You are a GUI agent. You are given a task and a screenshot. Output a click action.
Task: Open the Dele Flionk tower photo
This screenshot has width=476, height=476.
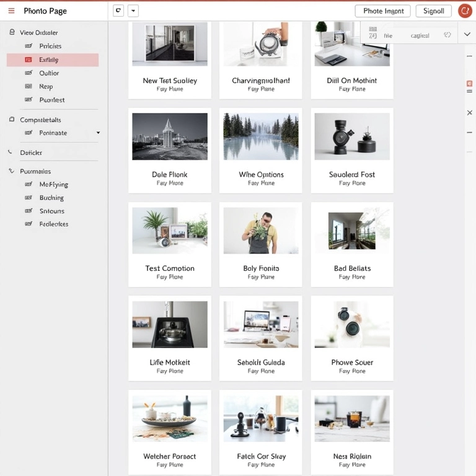coord(170,136)
